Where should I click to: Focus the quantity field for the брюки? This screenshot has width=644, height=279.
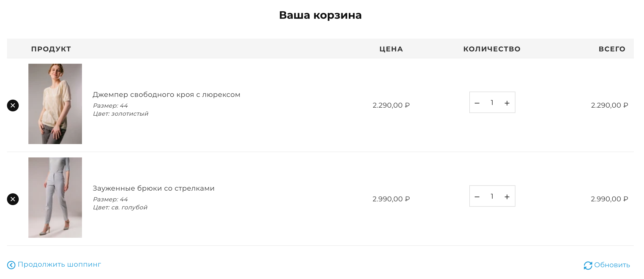[492, 196]
